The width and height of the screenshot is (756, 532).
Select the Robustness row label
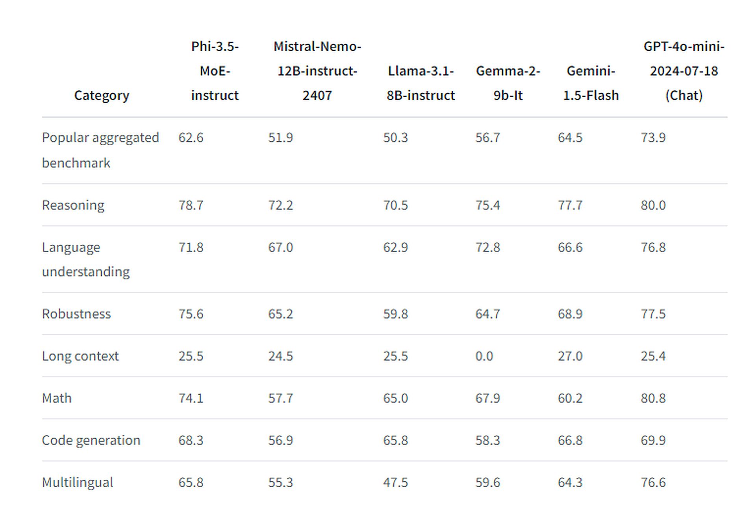76,314
